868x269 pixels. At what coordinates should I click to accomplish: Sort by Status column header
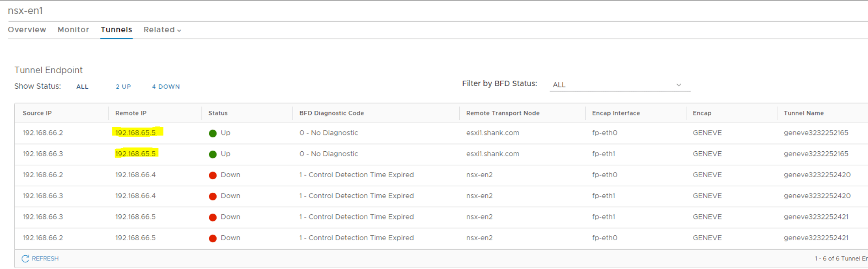click(218, 113)
